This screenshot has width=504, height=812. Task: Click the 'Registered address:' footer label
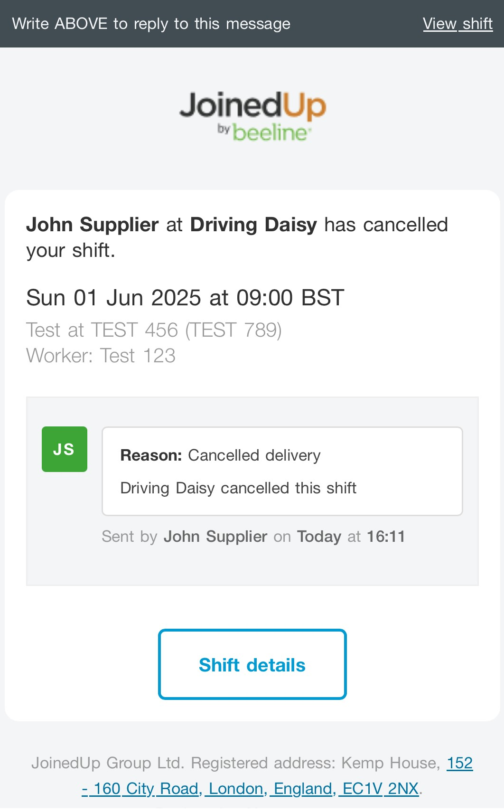point(263,763)
